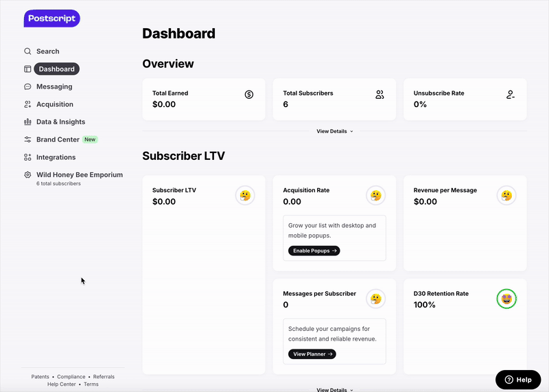Open the Help chat widget
The width and height of the screenshot is (549, 392).
pos(518,380)
